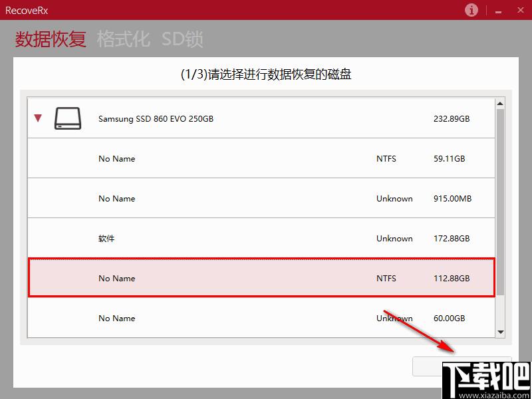Viewport: 532px width, 399px height.
Task: Select the Samsung SSD drive icon
Action: [68, 118]
